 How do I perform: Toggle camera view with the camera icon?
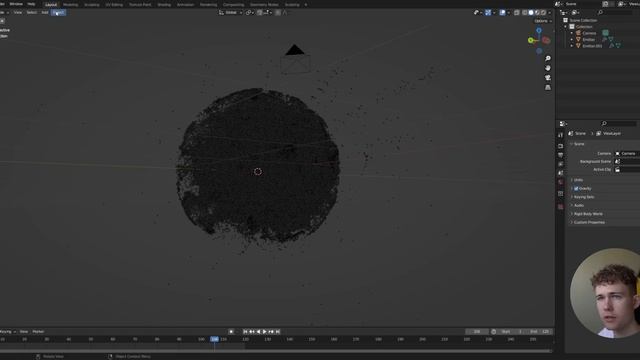[x=548, y=78]
